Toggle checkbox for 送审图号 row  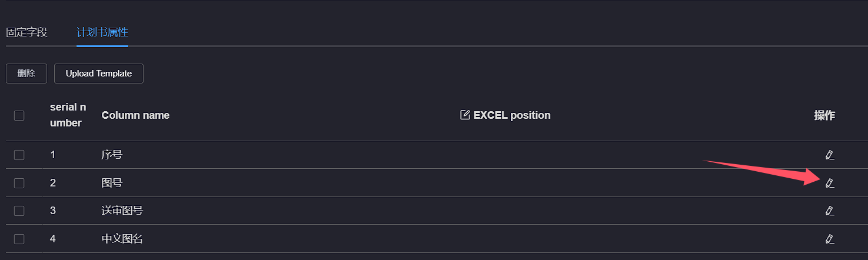click(19, 211)
